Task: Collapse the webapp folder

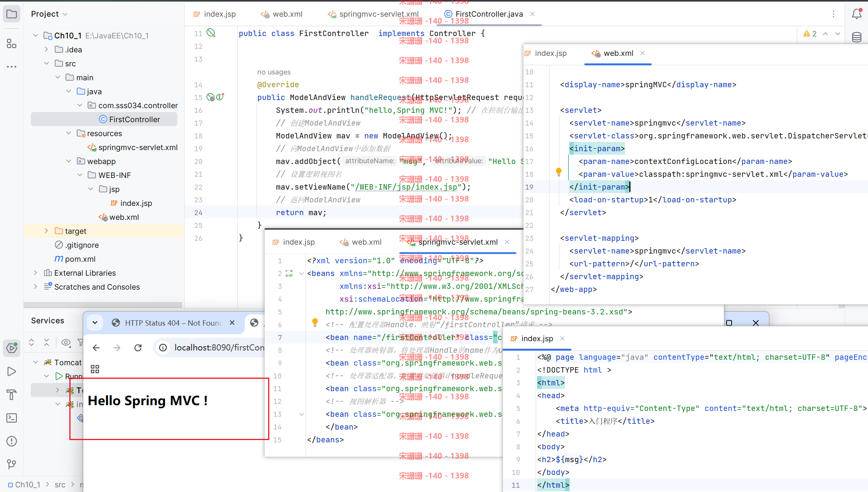Action: click(x=69, y=161)
